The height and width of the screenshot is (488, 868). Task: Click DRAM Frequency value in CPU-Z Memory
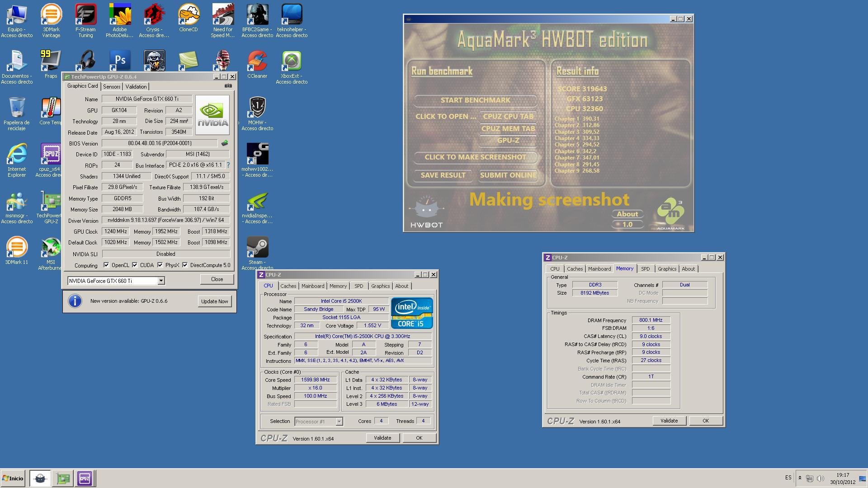coord(651,320)
